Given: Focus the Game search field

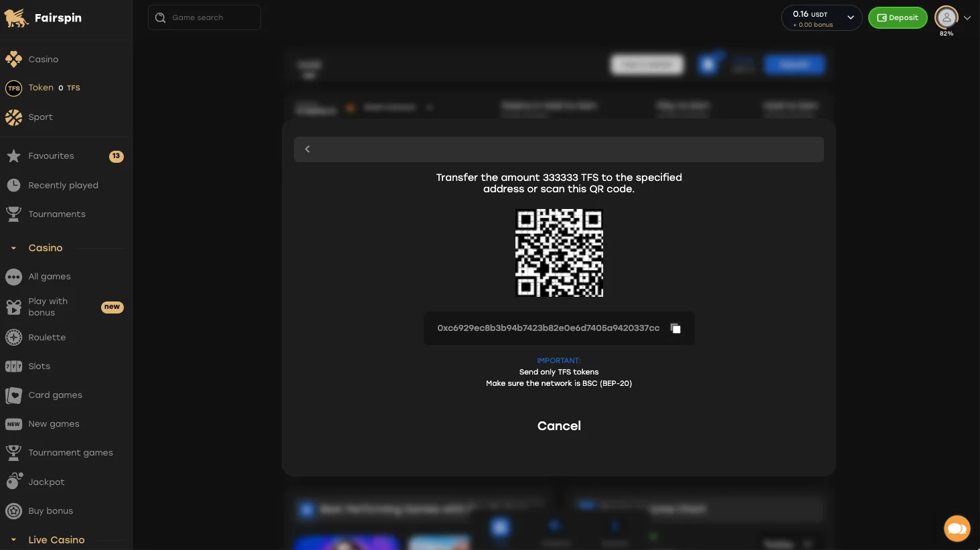Looking at the screenshot, I should click(x=204, y=17).
